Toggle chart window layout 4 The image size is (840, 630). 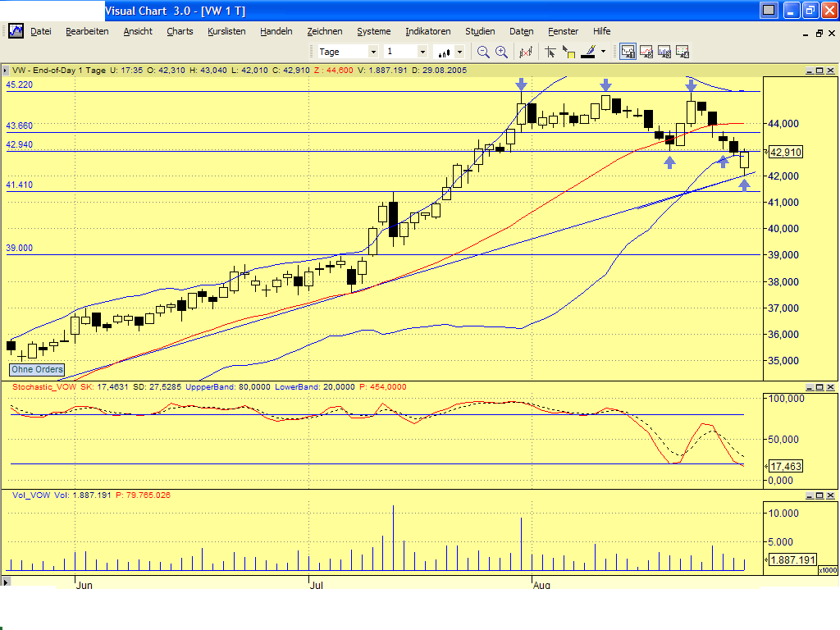click(682, 51)
